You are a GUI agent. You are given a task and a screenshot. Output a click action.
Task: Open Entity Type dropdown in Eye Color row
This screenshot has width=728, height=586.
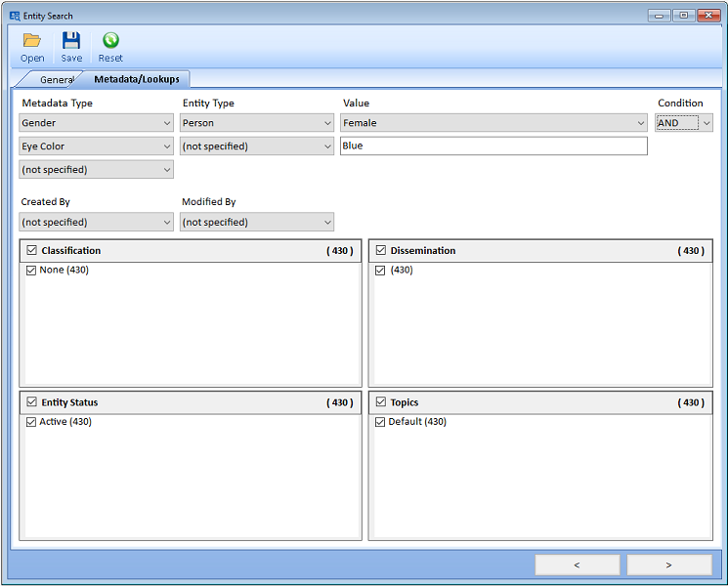point(257,146)
